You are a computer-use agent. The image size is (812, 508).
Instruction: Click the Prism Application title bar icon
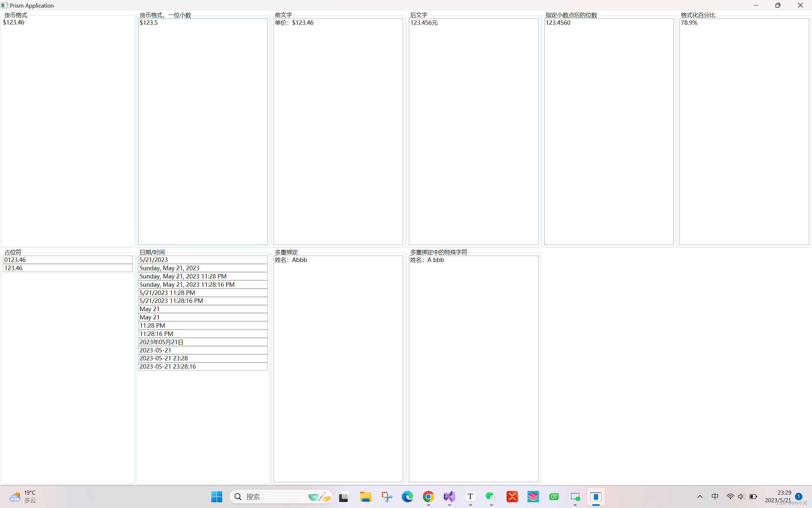click(x=4, y=5)
